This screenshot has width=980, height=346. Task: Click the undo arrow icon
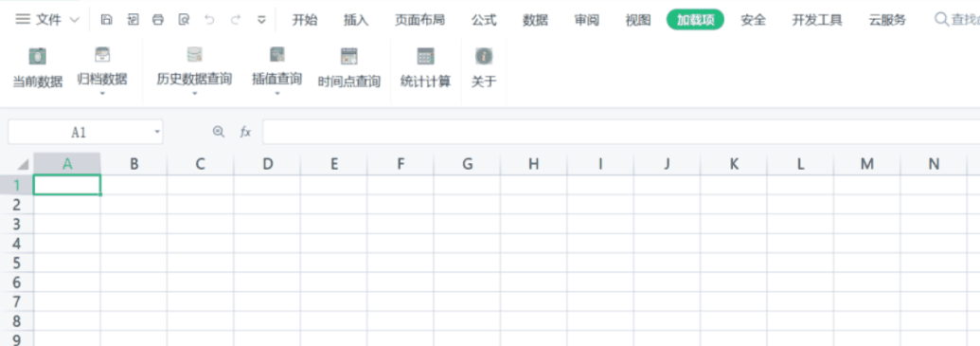(x=209, y=19)
